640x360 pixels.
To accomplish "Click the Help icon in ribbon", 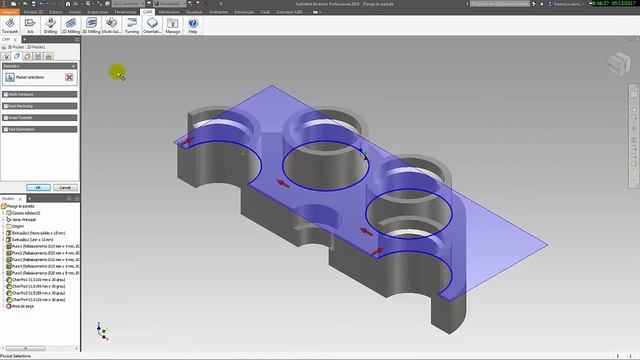I will coord(193,25).
